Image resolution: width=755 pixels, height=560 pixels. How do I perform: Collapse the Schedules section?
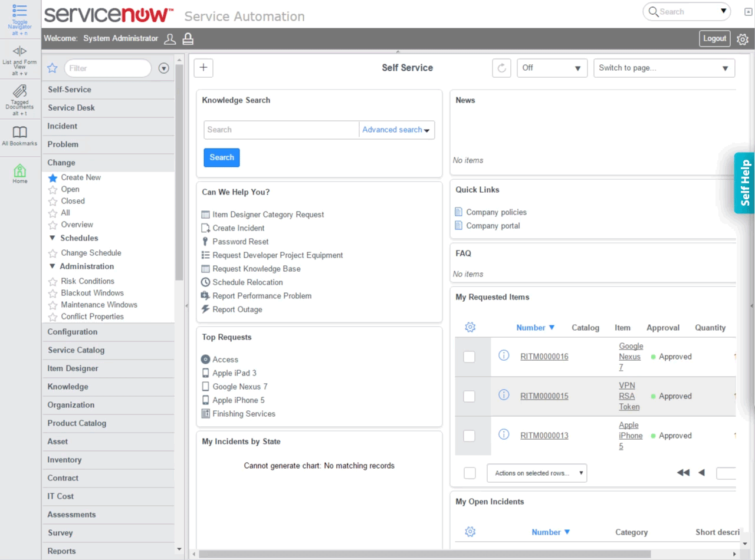(52, 238)
